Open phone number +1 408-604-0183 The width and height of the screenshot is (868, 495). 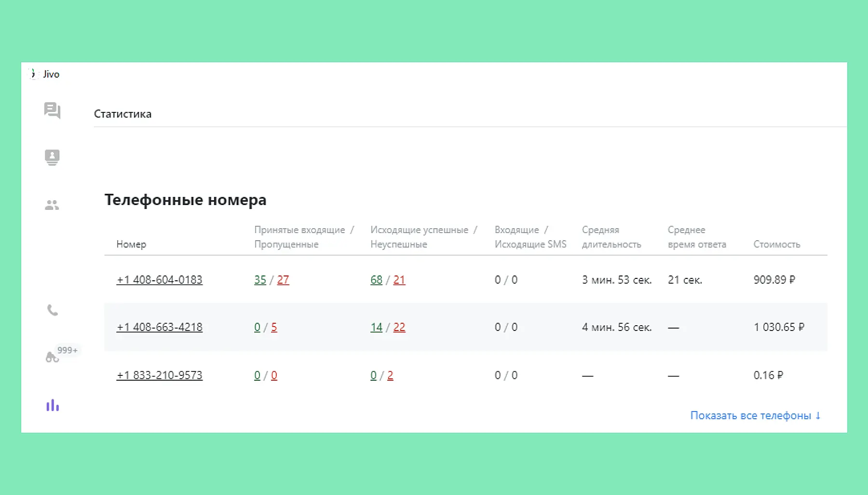pos(159,280)
